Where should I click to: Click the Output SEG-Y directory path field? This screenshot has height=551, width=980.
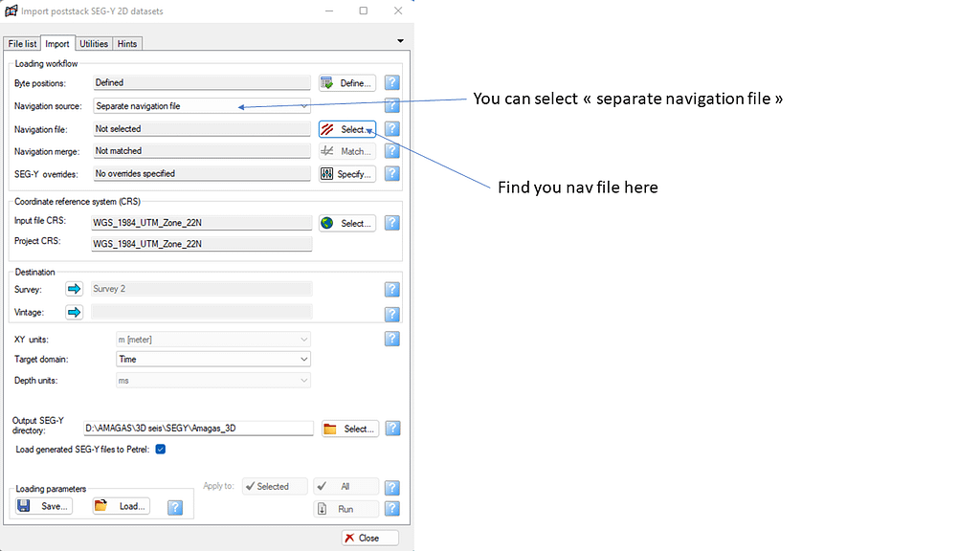click(x=198, y=429)
